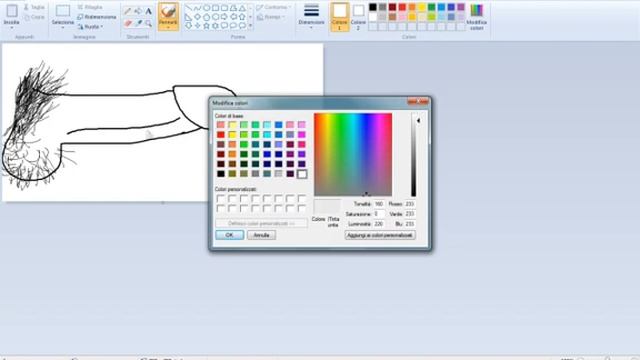Select the first custom color slot
640x360 pixels.
coord(221,199)
